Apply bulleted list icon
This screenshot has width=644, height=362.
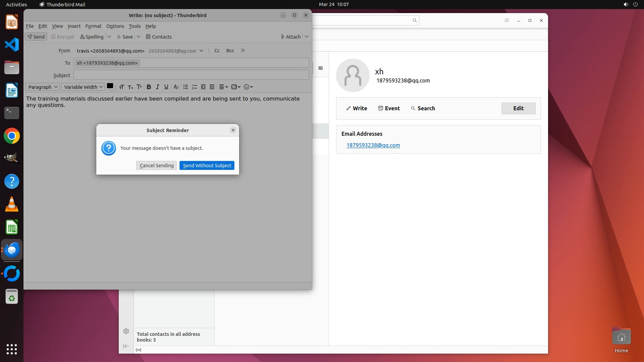185,87
